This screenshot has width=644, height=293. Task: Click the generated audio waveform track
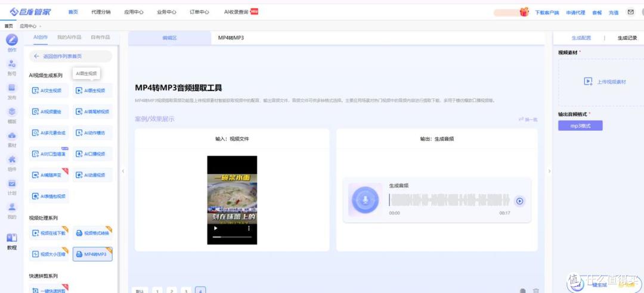coord(450,200)
